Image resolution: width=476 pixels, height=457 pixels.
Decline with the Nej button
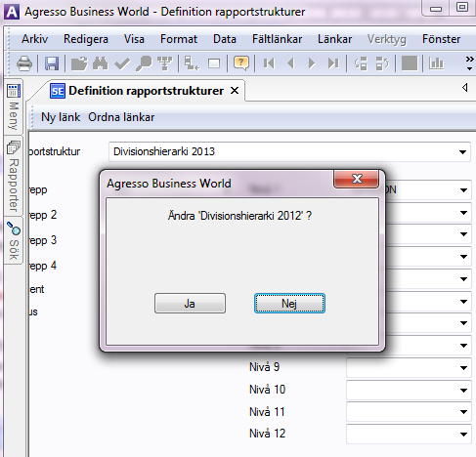click(x=289, y=304)
